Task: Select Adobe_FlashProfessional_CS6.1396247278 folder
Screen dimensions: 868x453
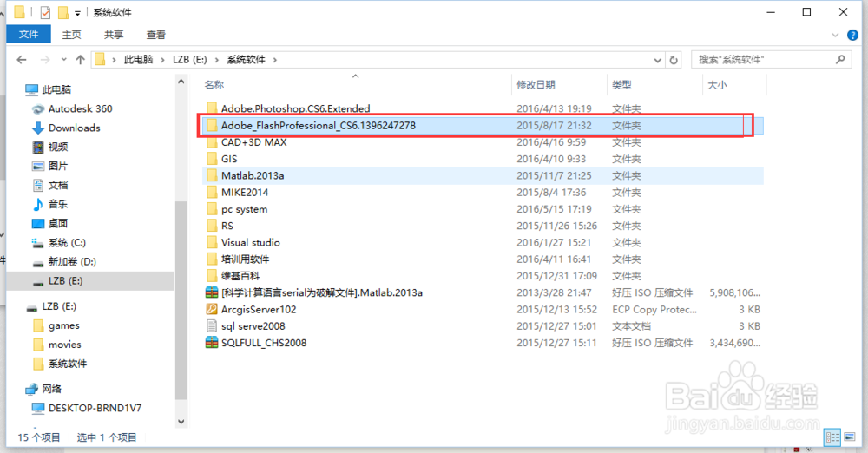Action: [482, 125]
